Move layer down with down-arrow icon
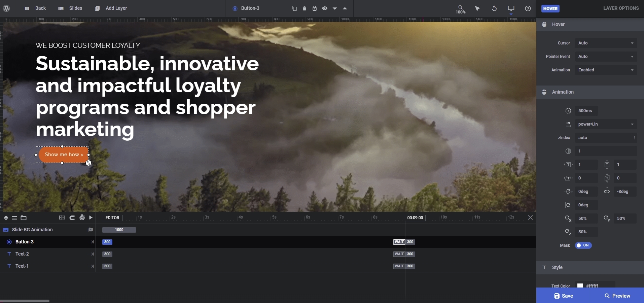The image size is (644, 303). pyautogui.click(x=335, y=8)
